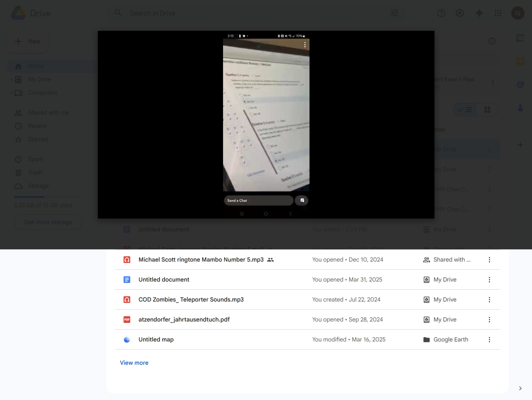Open the Gemini sparkle icon
This screenshot has height=400, width=532.
479,13
